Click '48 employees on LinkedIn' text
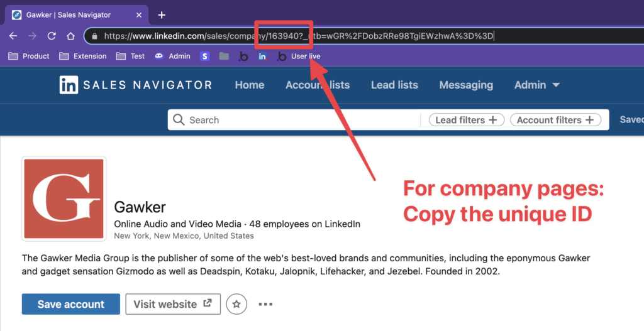Screen dimensions: 644x331 (305, 224)
